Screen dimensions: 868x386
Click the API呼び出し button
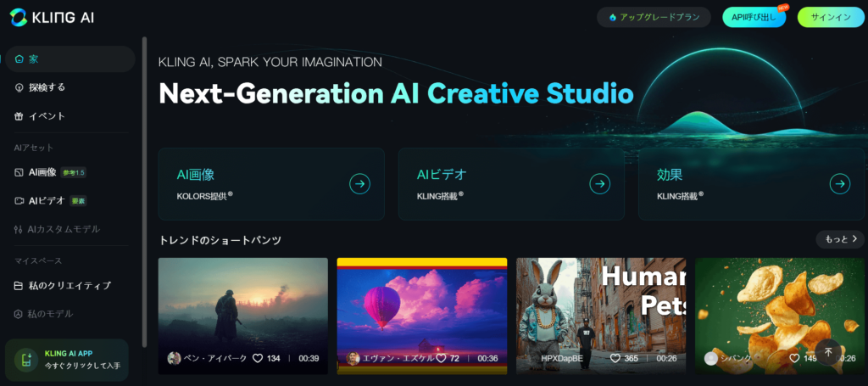[x=754, y=17]
